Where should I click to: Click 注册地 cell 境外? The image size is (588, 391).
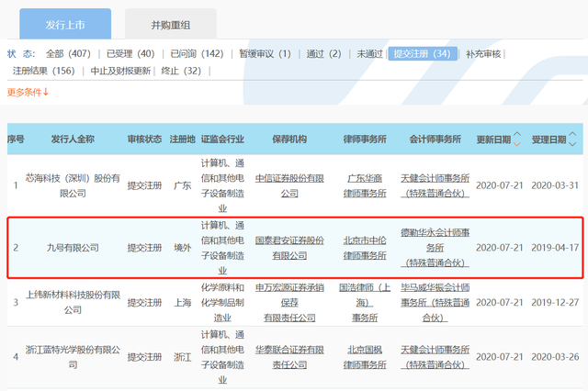coord(183,248)
